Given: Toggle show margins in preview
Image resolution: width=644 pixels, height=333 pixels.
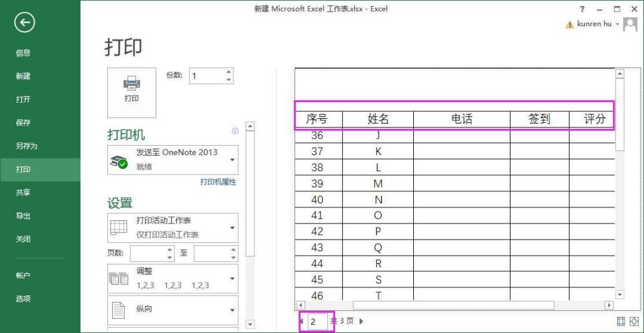Looking at the screenshot, I should click(x=620, y=322).
